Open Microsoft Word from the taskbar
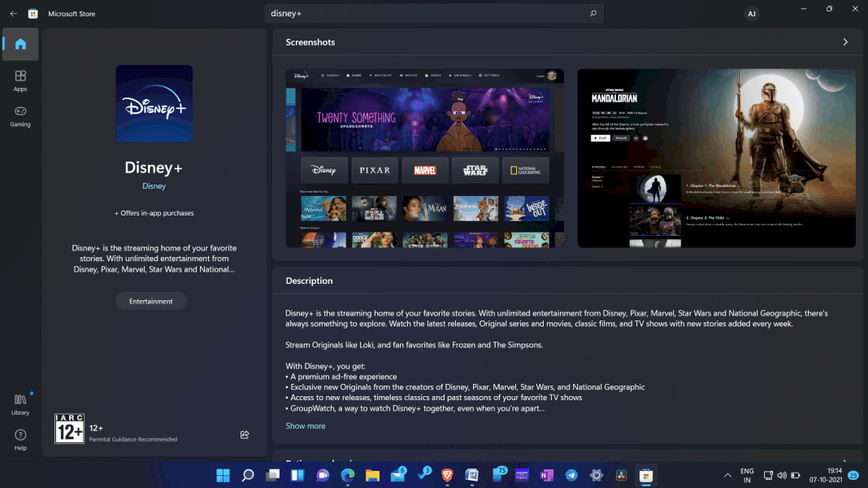Viewport: 868px width, 488px height. coord(472,475)
